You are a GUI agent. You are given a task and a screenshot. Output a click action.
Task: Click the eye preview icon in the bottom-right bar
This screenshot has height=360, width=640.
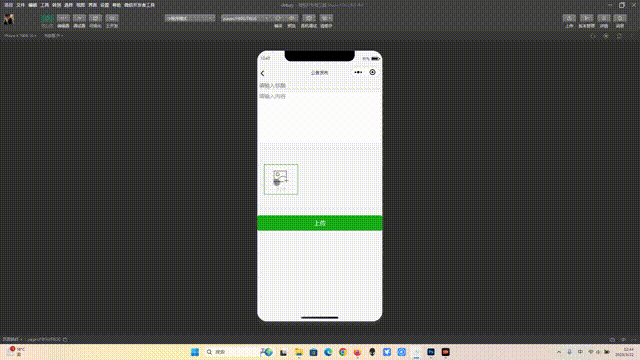coord(623,339)
